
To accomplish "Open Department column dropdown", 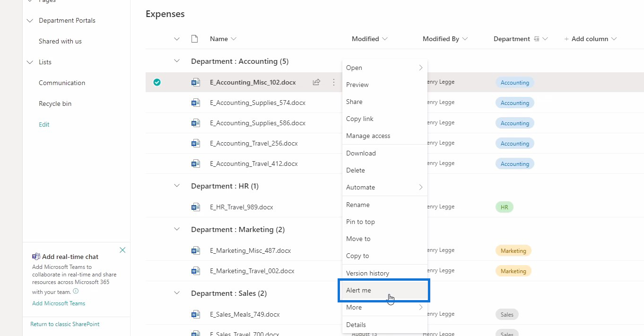I will (x=545, y=39).
